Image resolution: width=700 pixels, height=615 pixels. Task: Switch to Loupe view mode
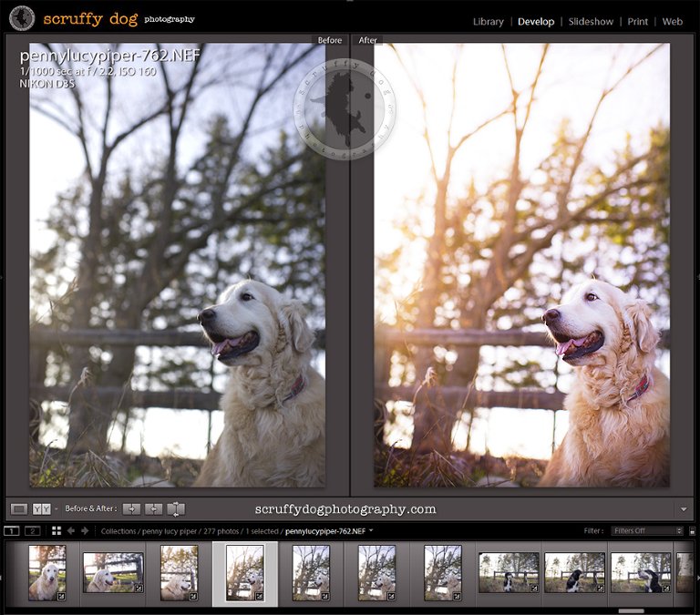point(18,509)
